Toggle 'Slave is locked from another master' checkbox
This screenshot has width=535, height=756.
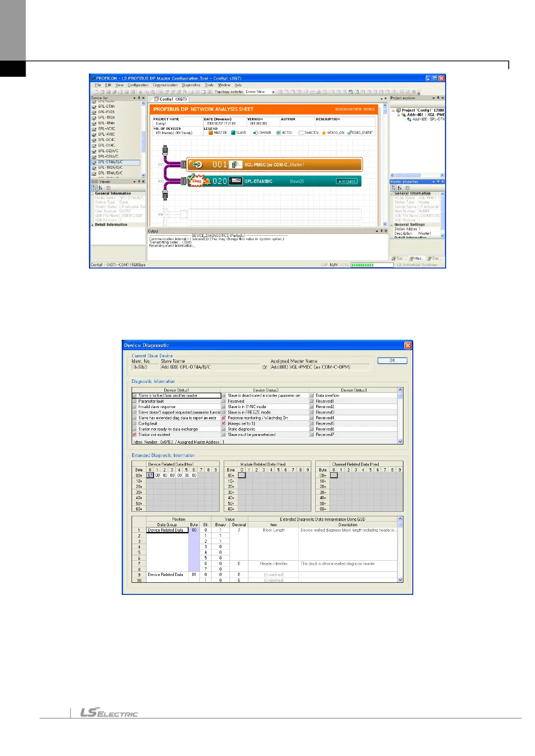(134, 396)
